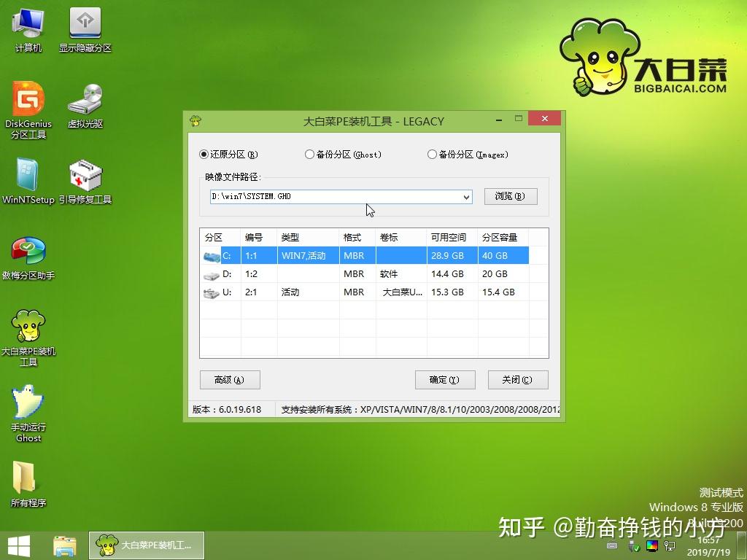Launch DiskGenius 分区工具 icon

(28, 111)
